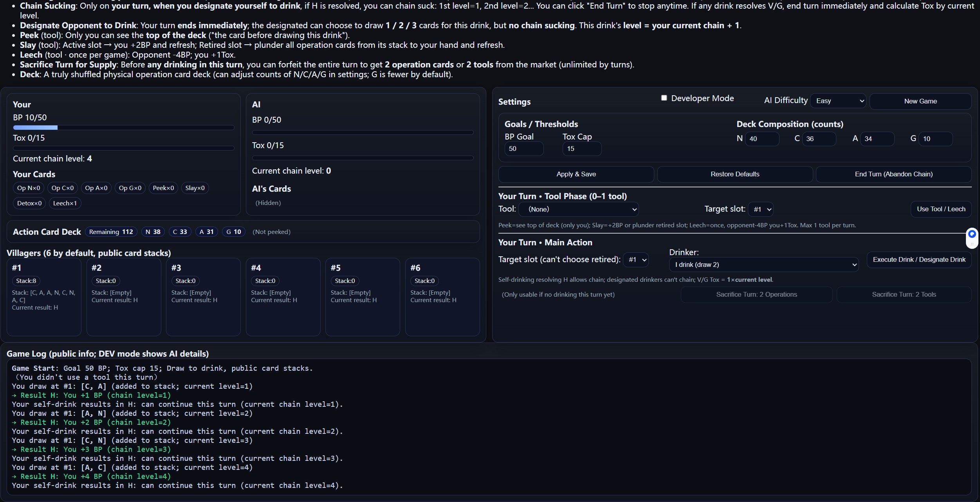Click Execute Drink / Designate Drink button
Viewport: 980px width, 502px height.
(919, 259)
